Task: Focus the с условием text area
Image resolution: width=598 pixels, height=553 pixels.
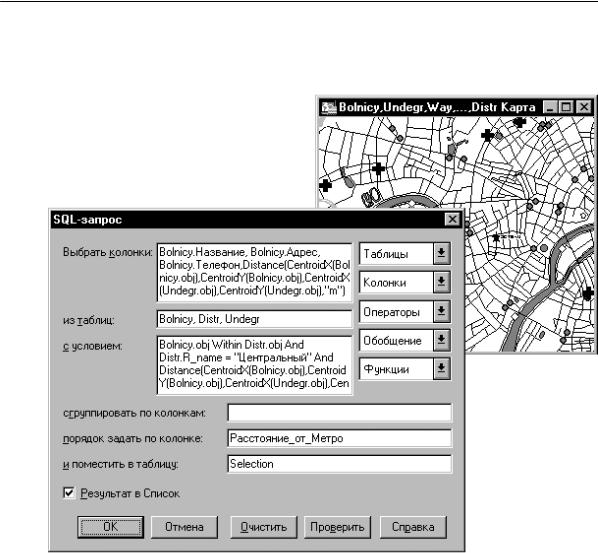Action: tap(254, 365)
